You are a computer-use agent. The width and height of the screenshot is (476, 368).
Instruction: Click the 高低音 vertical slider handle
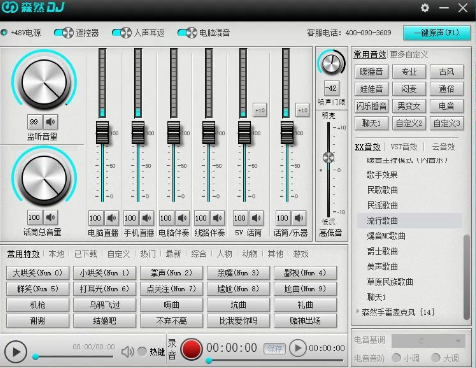pyautogui.click(x=328, y=158)
